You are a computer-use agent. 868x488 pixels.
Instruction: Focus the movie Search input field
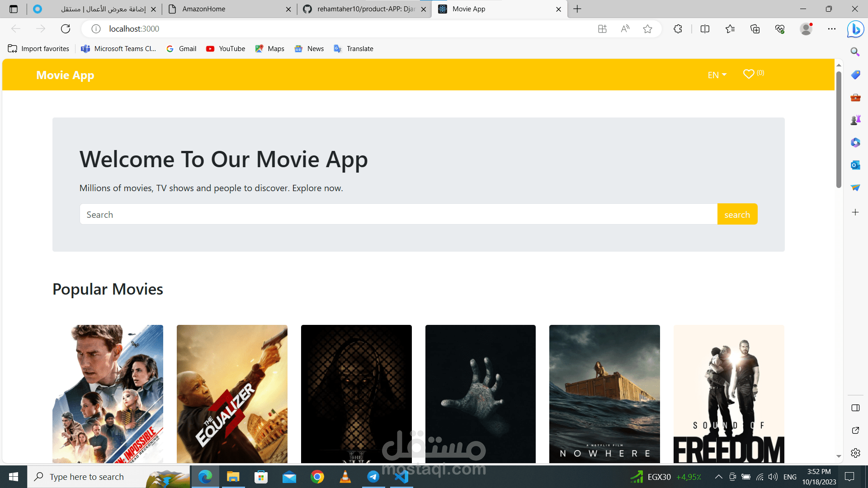click(x=398, y=214)
